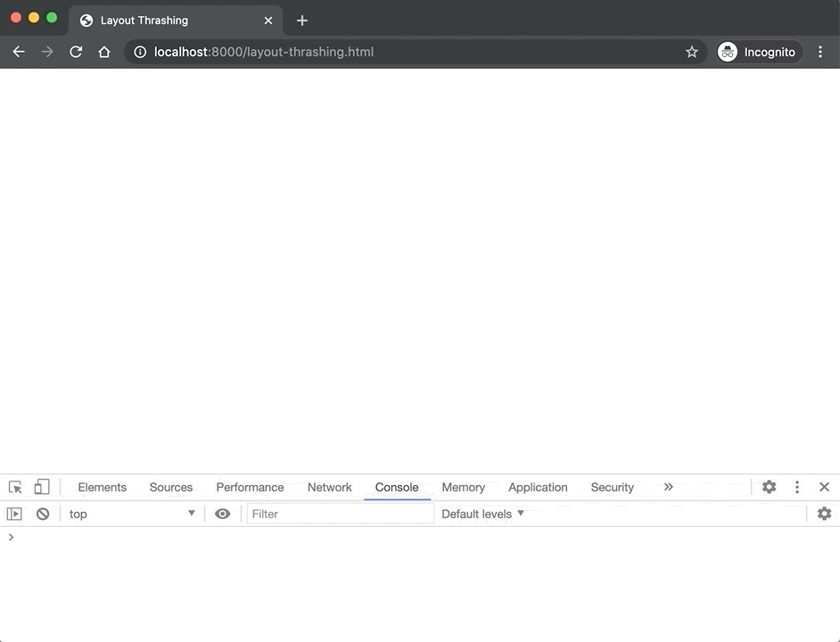Open the Memory panel
The image size is (840, 642).
point(464,487)
